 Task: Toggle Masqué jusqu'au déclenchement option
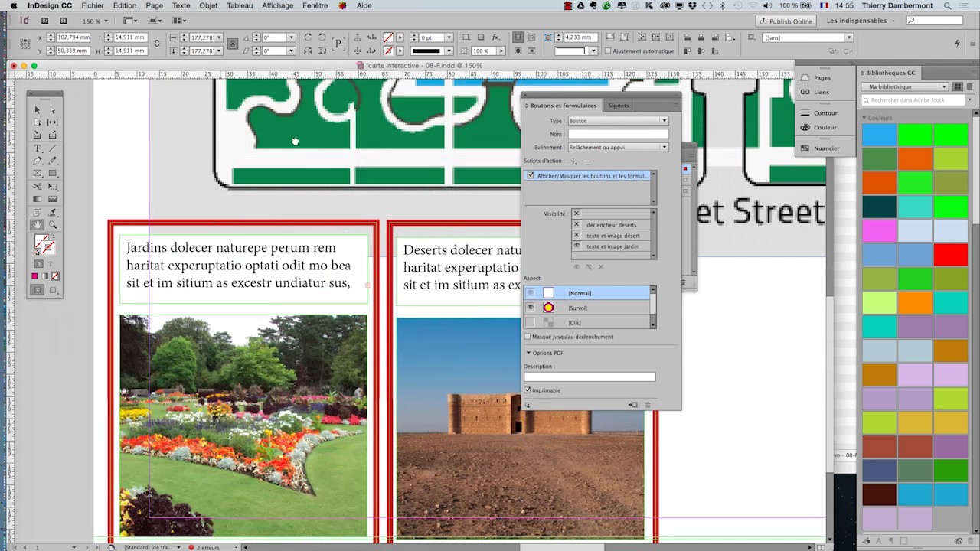528,337
